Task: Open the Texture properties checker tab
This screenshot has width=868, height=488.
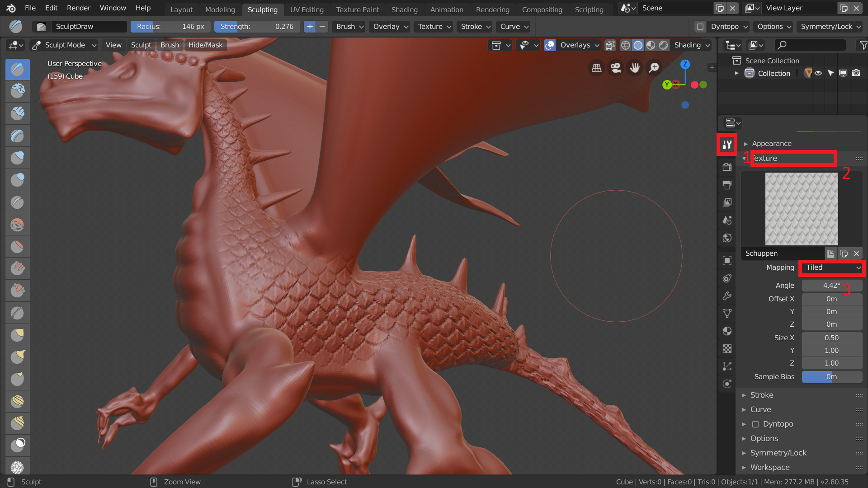Action: pos(727,349)
